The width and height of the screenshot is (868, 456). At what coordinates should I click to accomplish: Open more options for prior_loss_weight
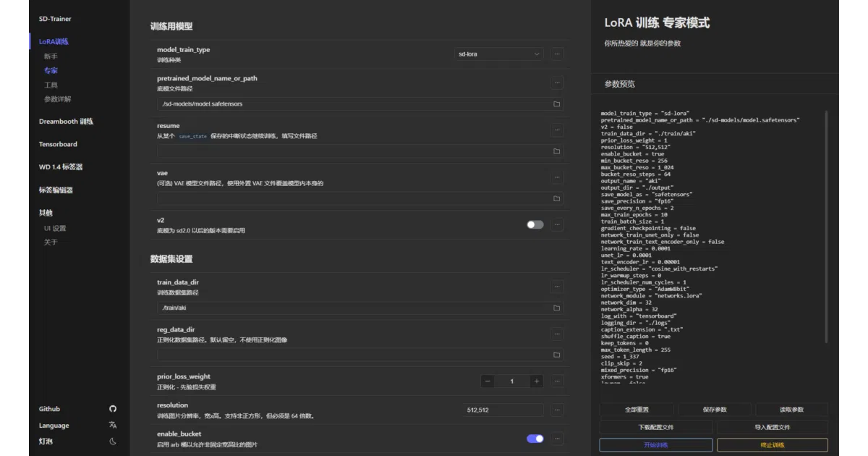pyautogui.click(x=557, y=381)
